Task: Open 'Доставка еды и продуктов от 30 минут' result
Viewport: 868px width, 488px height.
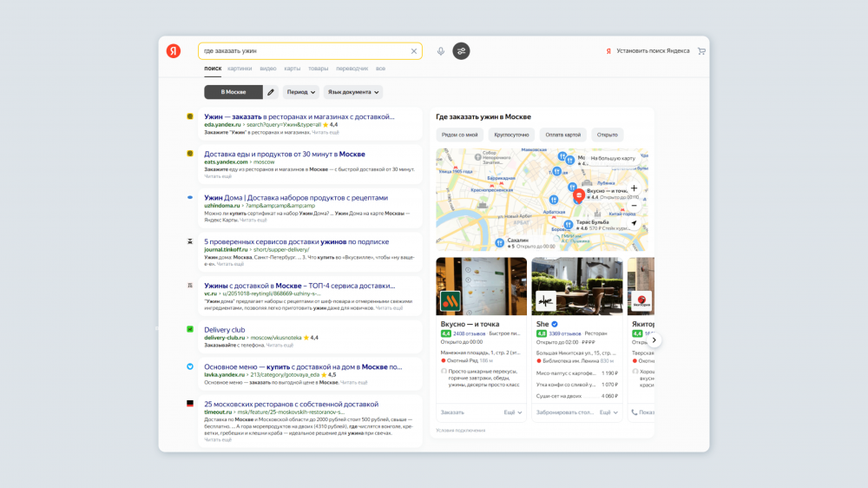Action: (285, 154)
